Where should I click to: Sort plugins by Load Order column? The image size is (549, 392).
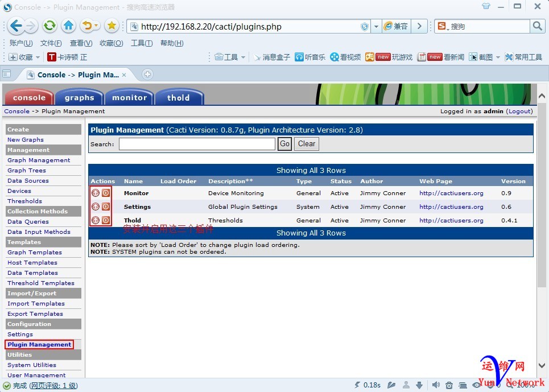[x=178, y=181]
